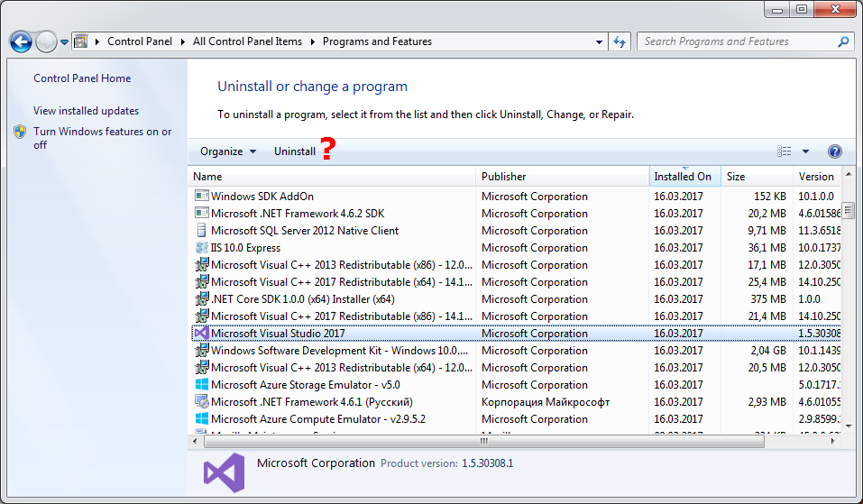The height and width of the screenshot is (504, 863).
Task: Click the Microsoft Visual Studio 2017 row icon
Action: pos(201,333)
